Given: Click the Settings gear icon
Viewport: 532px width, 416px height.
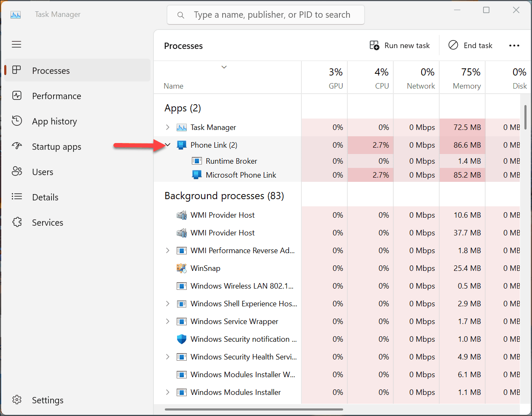Looking at the screenshot, I should 17,400.
